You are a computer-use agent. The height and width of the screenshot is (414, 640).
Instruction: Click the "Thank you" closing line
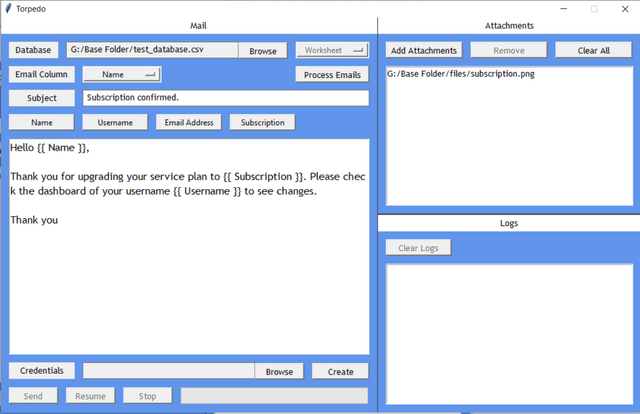coord(34,220)
